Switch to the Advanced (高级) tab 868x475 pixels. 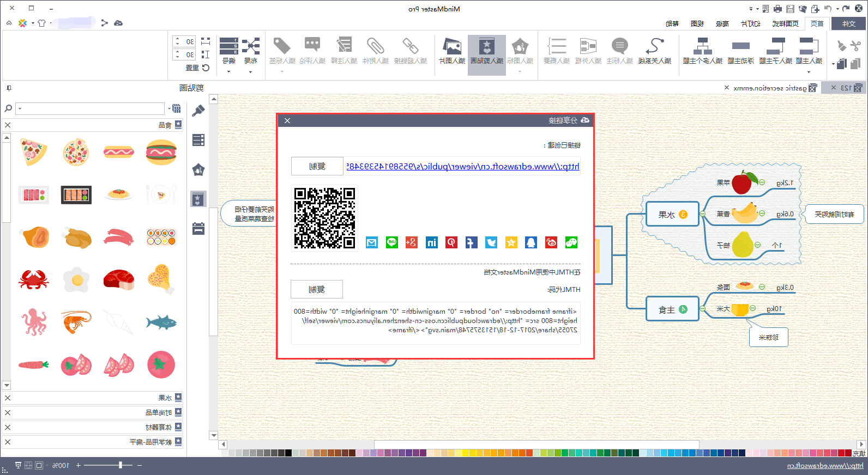coord(722,23)
